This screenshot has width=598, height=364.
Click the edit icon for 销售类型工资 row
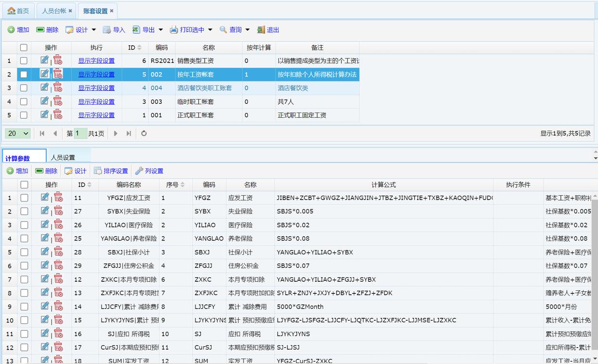point(44,60)
